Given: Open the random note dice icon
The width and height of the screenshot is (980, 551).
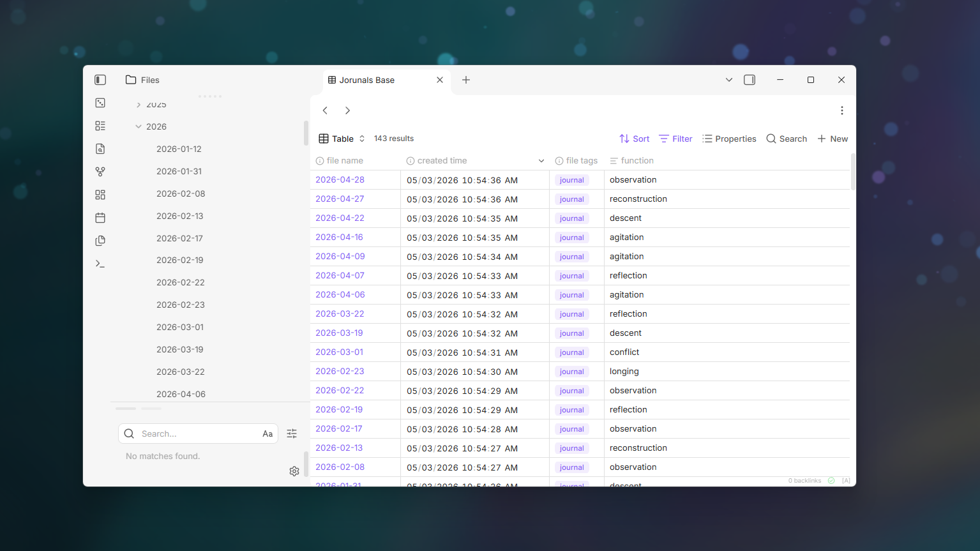Looking at the screenshot, I should [100, 103].
